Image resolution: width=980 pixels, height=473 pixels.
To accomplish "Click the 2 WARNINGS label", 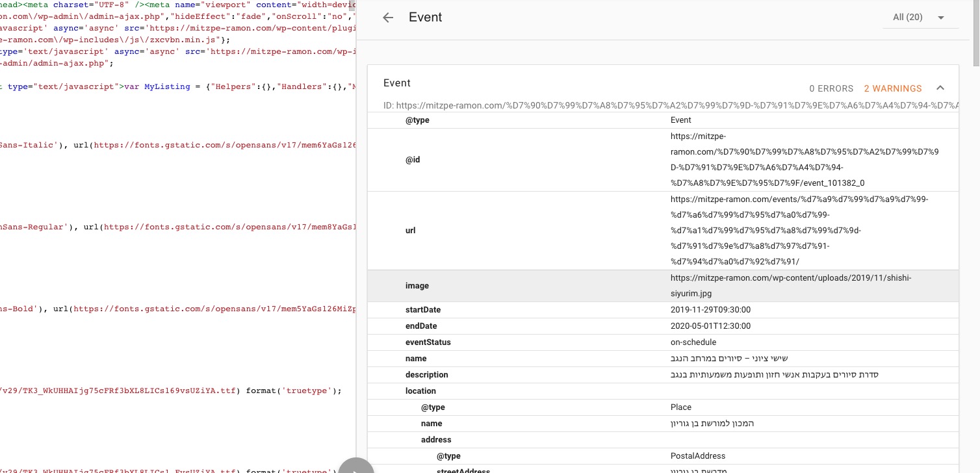I will point(892,88).
